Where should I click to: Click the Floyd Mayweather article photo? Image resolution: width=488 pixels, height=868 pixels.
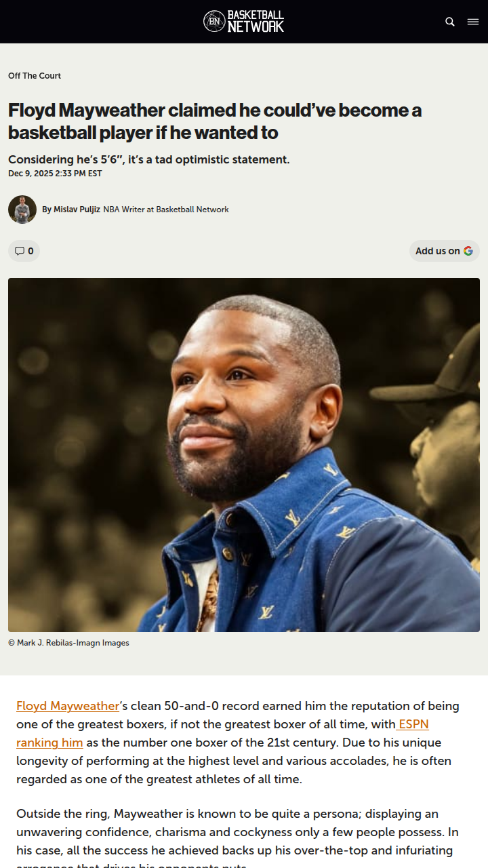pos(244,455)
